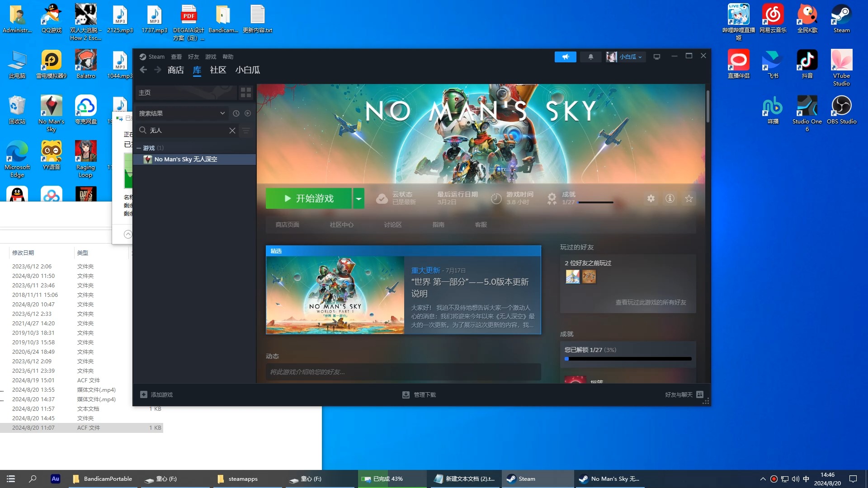Toggle Steam notifications bell icon
This screenshot has height=488, width=868.
click(x=590, y=56)
